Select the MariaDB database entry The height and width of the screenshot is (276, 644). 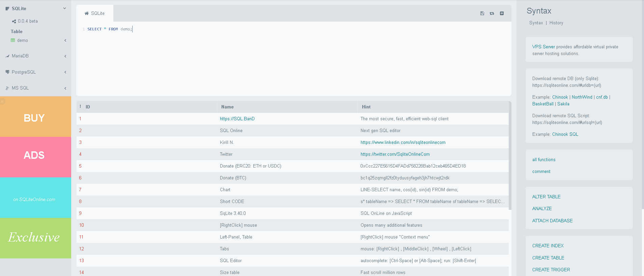20,56
